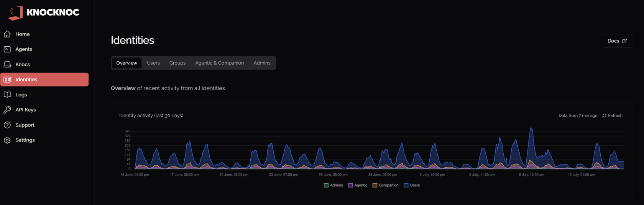Click the '26 June, 08:00 pm' axis label
The width and height of the screenshot is (644, 205).
click(333, 175)
